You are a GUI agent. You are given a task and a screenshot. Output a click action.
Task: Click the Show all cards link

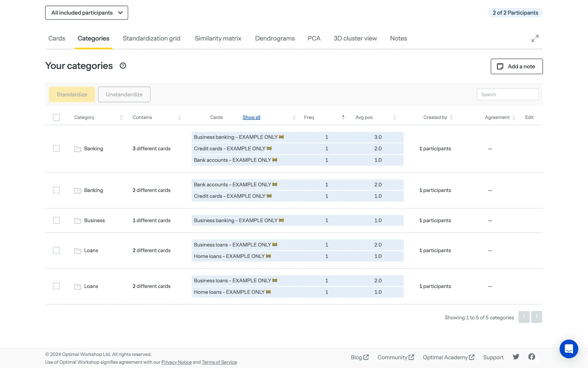point(251,117)
